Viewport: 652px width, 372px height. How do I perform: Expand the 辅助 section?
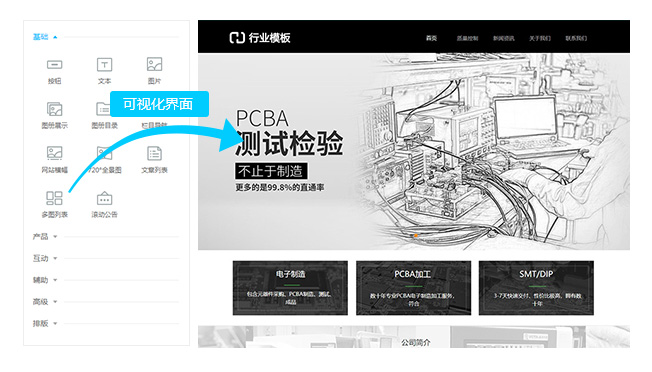click(45, 280)
